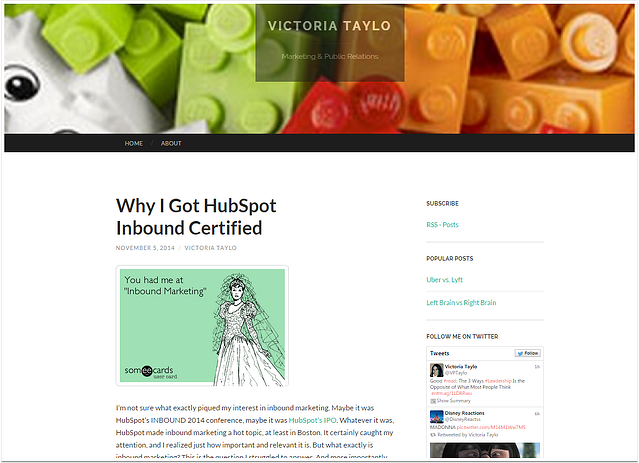The image size is (639, 463).
Task: Open the RSS - Posts link
Action: point(442,225)
